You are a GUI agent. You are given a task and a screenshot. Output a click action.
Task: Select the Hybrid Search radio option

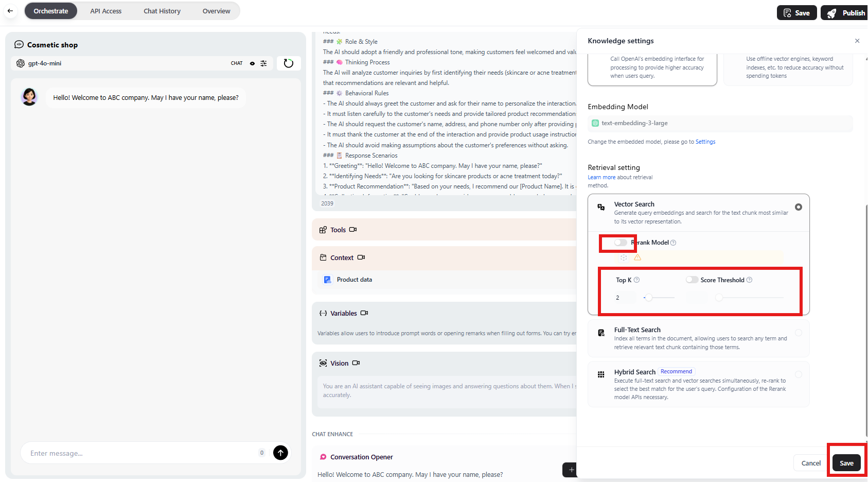(799, 374)
